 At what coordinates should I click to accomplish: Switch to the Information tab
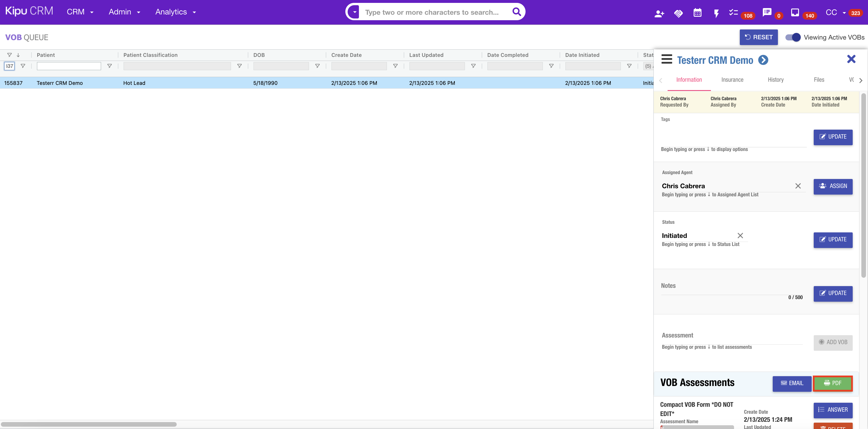coord(689,80)
